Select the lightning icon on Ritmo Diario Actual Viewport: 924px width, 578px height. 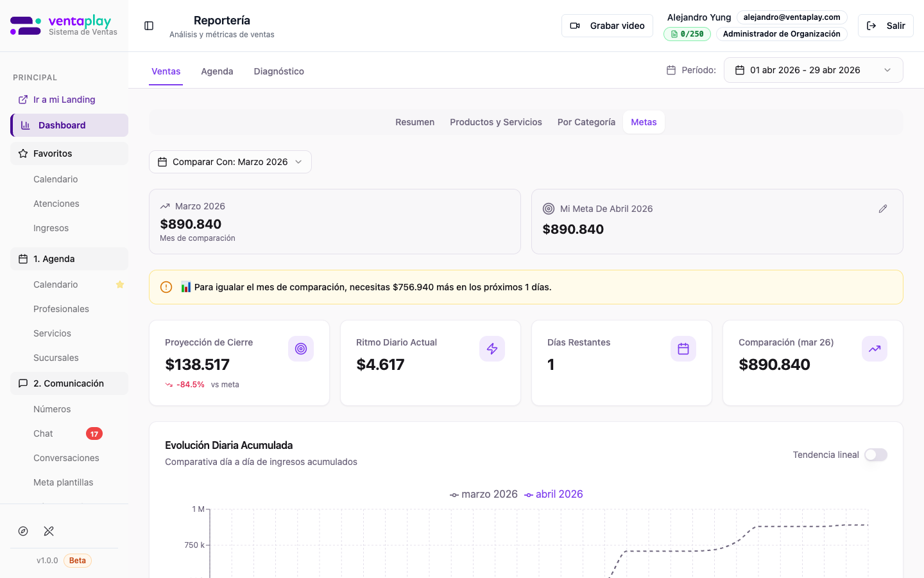[492, 349]
